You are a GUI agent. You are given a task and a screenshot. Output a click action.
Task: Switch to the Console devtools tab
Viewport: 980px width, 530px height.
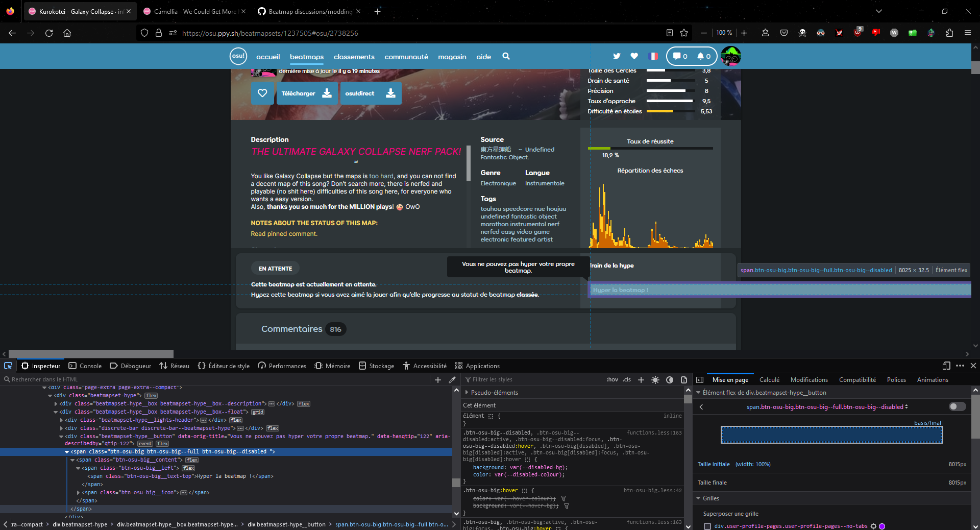(x=85, y=366)
